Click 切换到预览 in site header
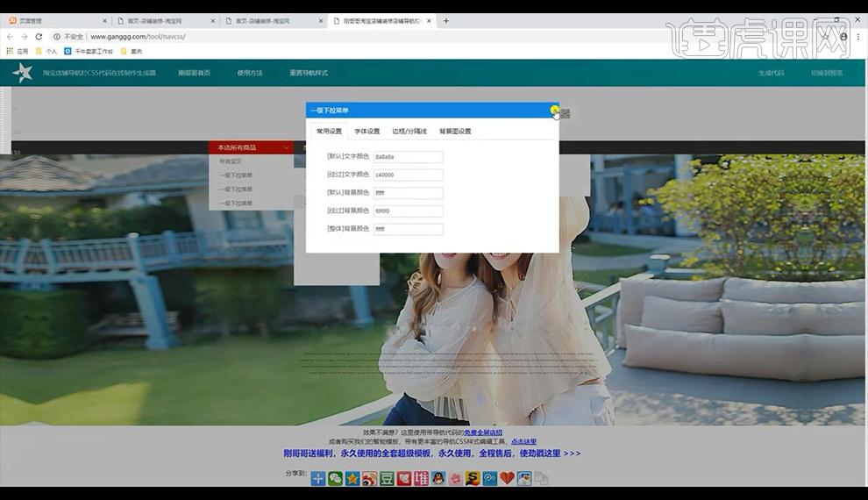 (x=827, y=73)
